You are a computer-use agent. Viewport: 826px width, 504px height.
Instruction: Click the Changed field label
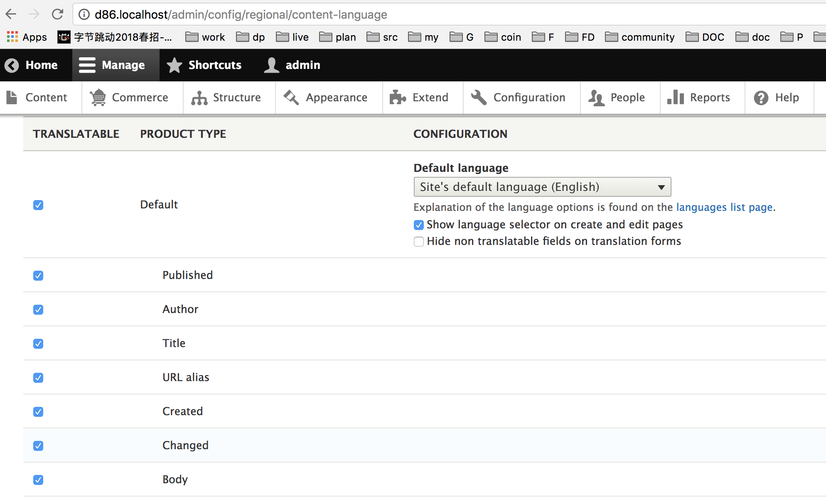(185, 445)
